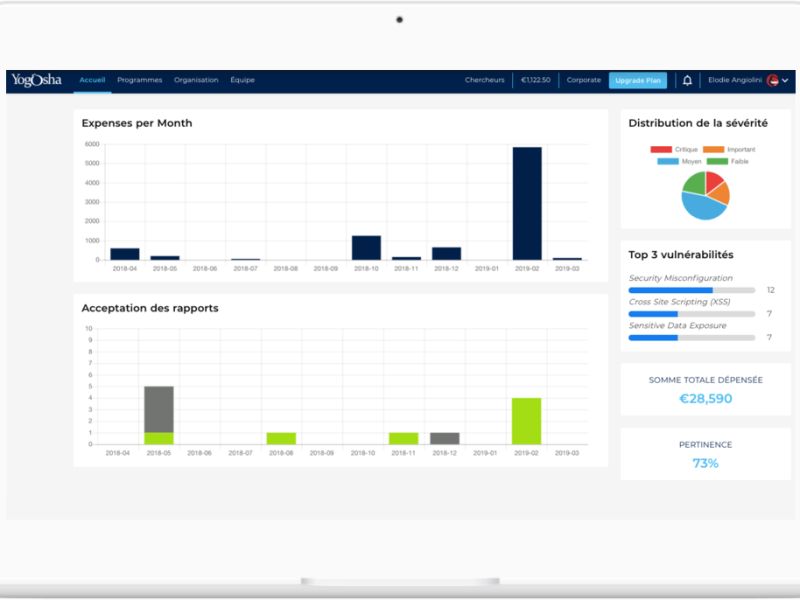The image size is (800, 600).
Task: Click the blue slice of pie chart
Action: point(702,206)
